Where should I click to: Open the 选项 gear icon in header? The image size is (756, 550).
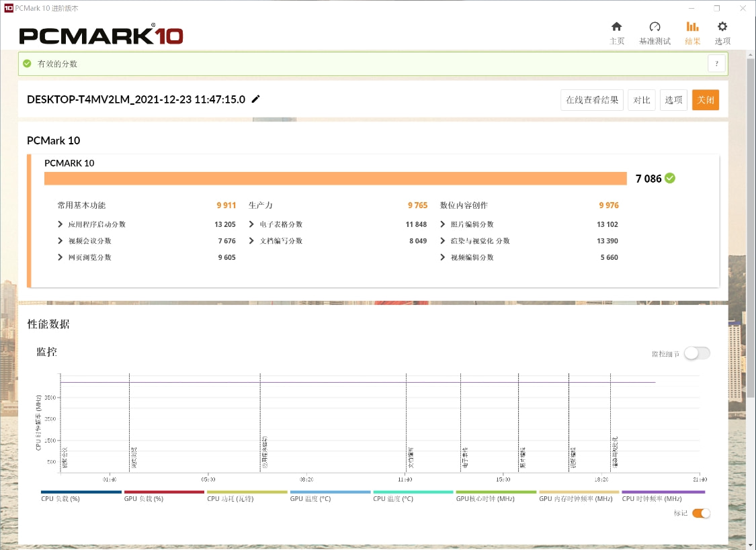[x=722, y=27]
